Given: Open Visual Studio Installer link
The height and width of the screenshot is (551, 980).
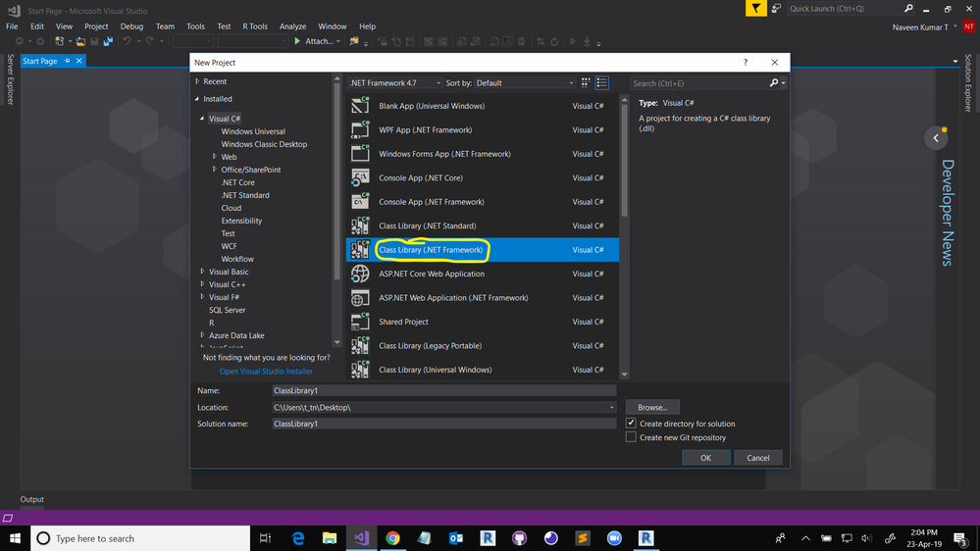Looking at the screenshot, I should coord(266,371).
